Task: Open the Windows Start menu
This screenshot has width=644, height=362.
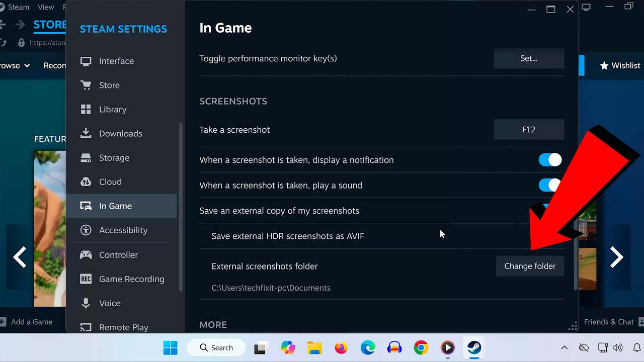Action: coord(171,347)
